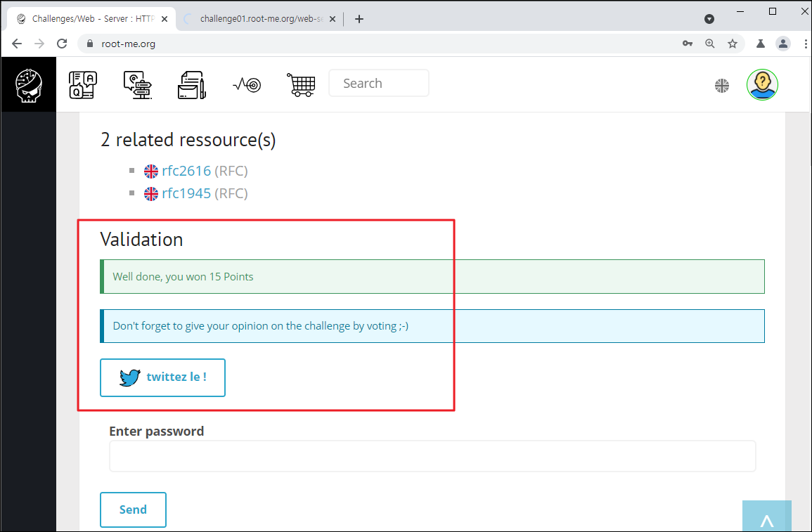Submit the password with Send button
This screenshot has height=532, width=812.
click(133, 510)
